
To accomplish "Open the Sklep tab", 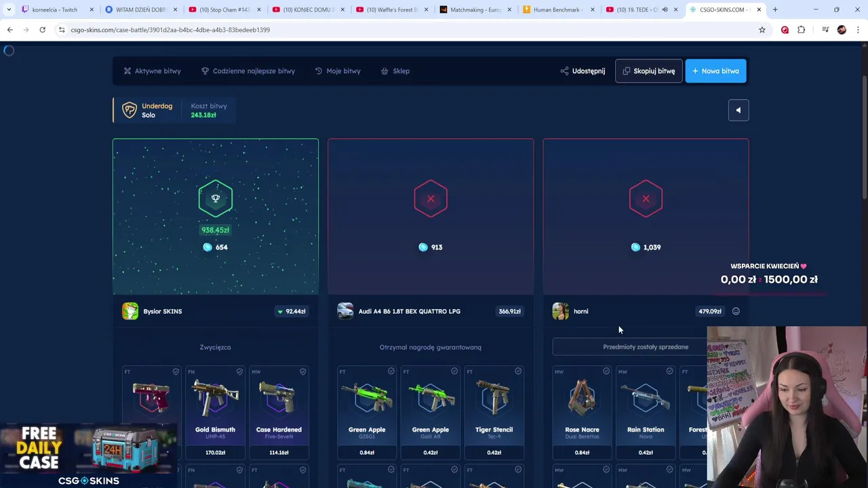I will (395, 71).
